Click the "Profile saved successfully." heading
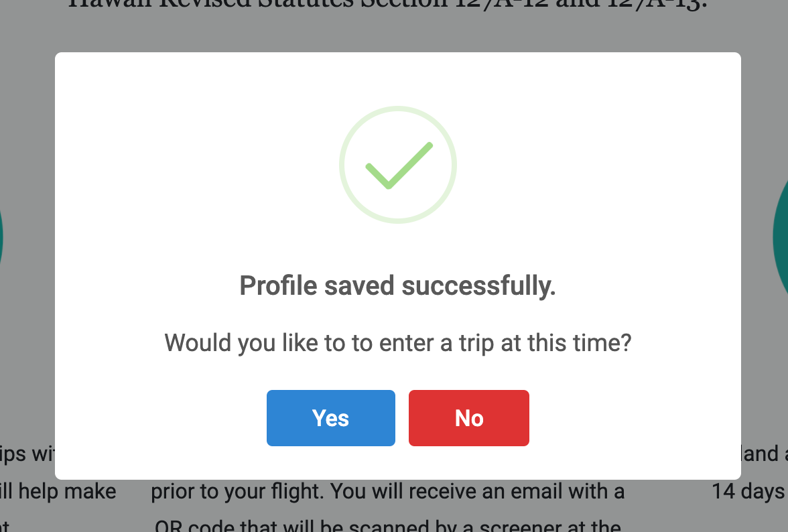This screenshot has height=532, width=788. point(397,286)
